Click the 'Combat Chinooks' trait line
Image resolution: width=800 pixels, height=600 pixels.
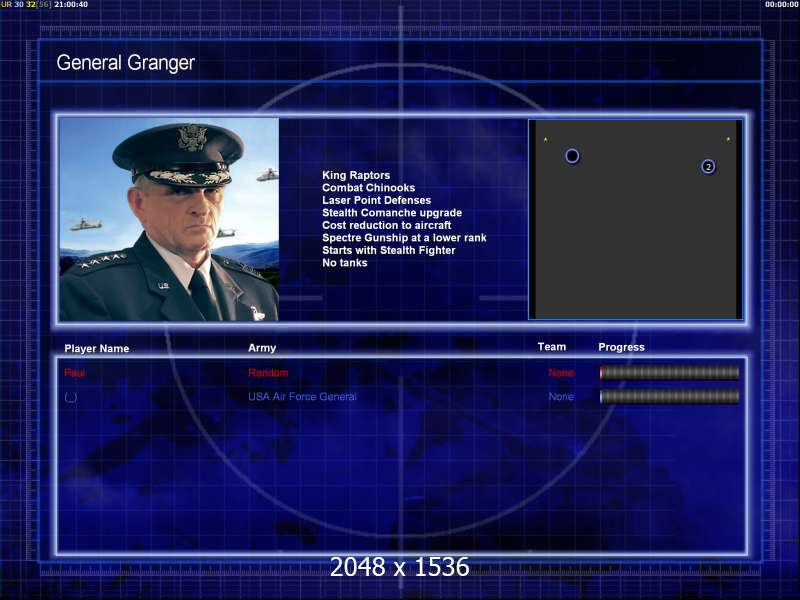[368, 188]
